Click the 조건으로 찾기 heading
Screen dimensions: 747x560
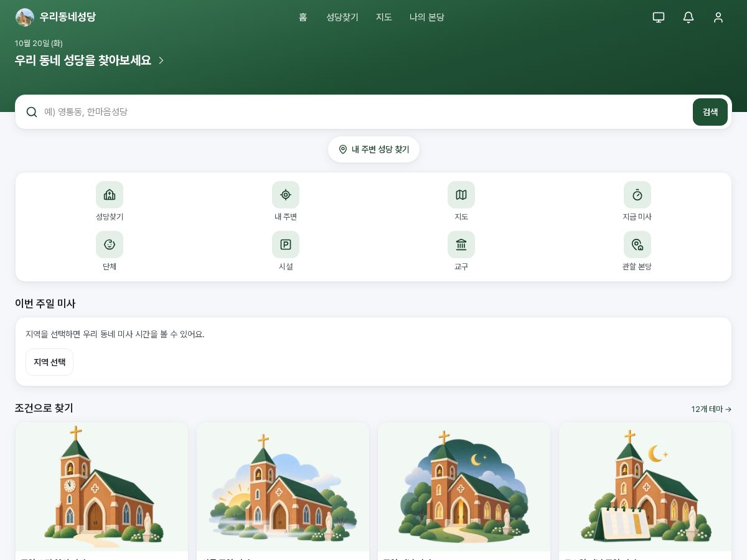point(44,408)
